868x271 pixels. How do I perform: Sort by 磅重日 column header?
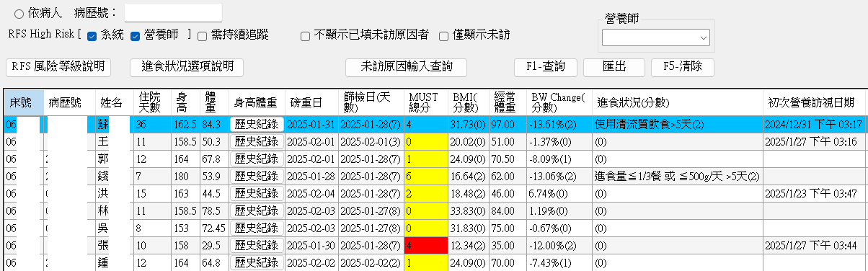pyautogui.click(x=312, y=102)
